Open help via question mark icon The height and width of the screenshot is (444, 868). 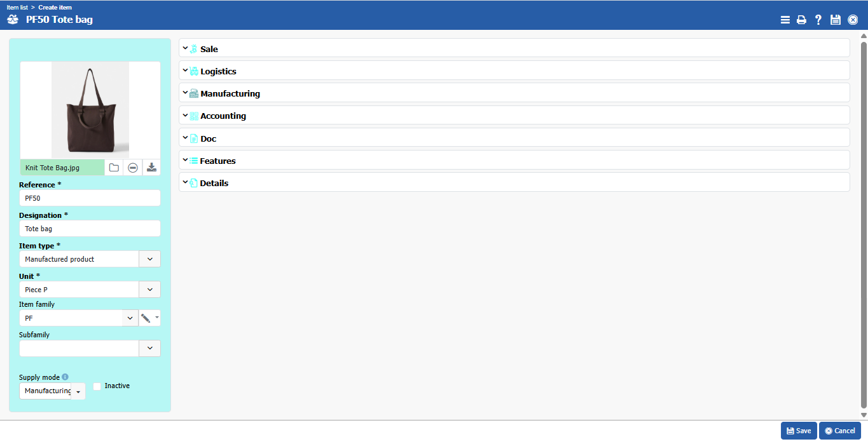coord(818,20)
